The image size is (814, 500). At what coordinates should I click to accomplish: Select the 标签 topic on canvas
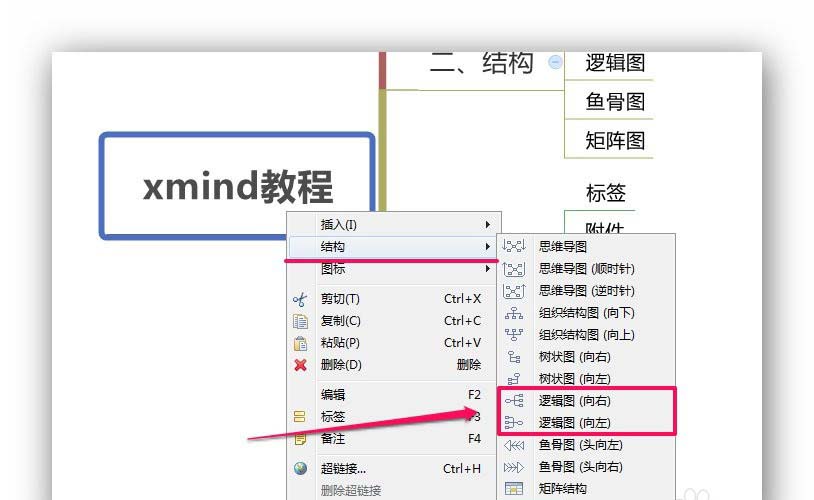point(606,193)
